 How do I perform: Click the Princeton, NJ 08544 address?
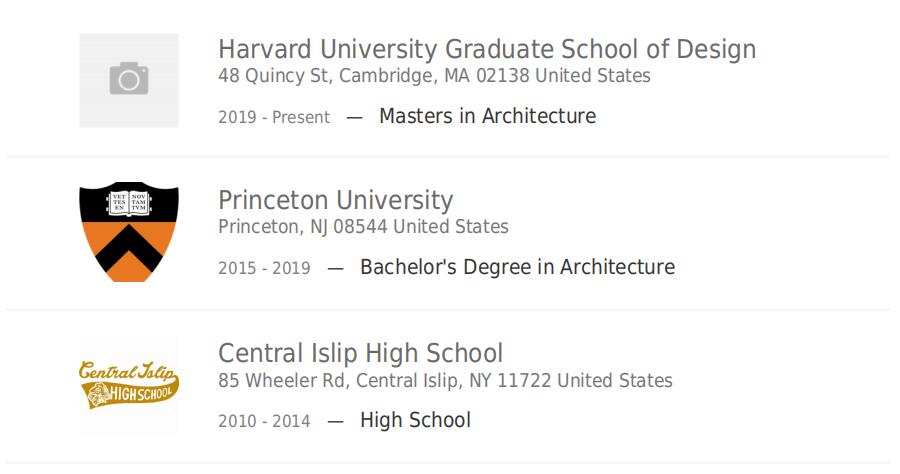coord(363,227)
